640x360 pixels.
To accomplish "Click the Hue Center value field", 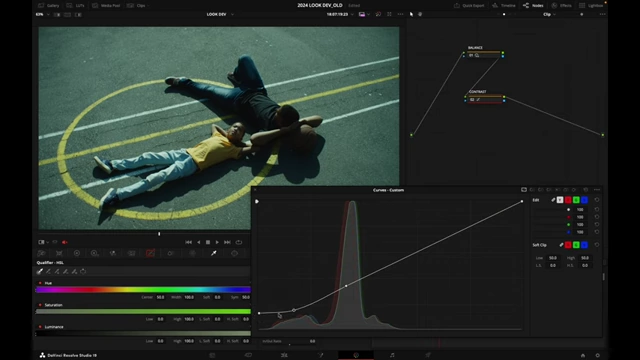I will pos(160,297).
